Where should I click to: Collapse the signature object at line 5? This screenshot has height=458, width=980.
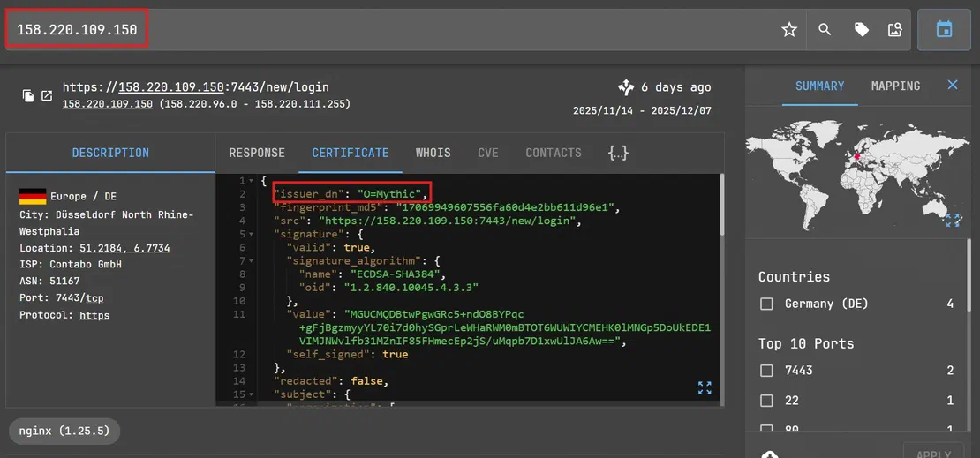coord(251,235)
